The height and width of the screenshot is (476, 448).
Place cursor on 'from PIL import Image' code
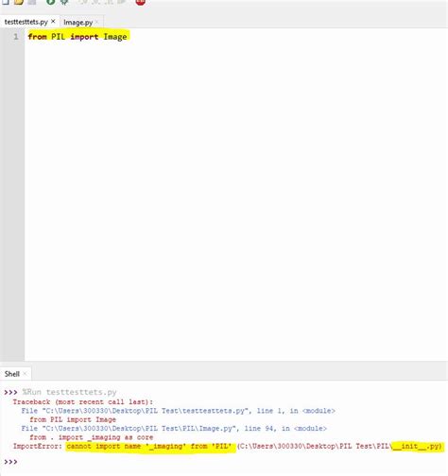(x=78, y=37)
